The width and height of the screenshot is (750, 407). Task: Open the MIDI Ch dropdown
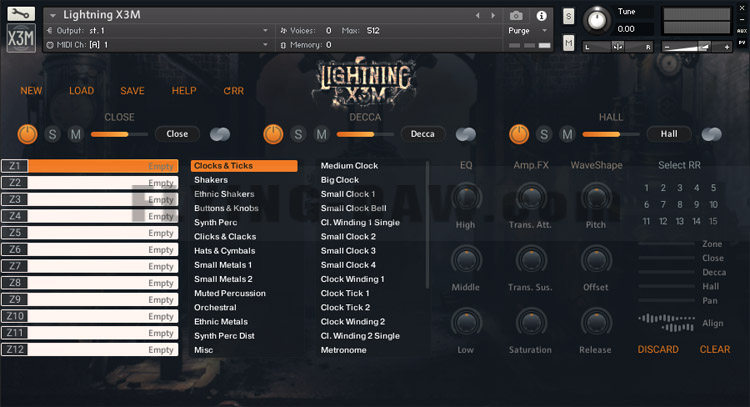coord(265,44)
